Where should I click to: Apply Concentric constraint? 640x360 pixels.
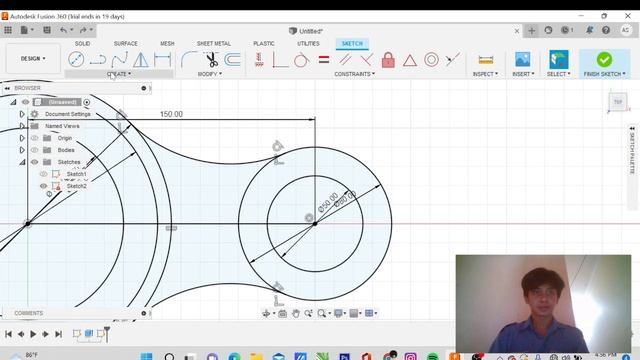[x=431, y=60]
